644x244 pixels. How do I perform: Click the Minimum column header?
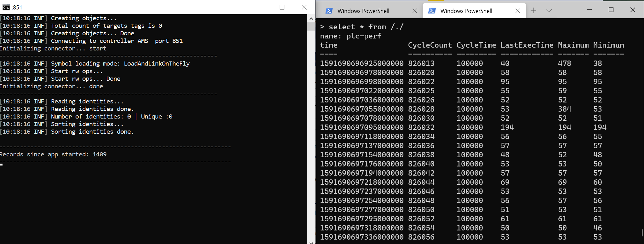609,45
